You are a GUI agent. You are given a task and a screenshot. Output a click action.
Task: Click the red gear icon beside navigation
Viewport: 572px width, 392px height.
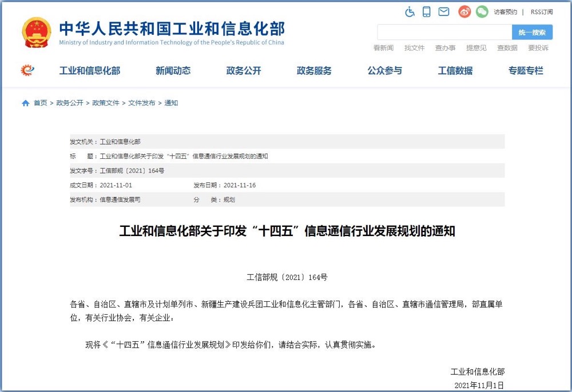tap(27, 70)
